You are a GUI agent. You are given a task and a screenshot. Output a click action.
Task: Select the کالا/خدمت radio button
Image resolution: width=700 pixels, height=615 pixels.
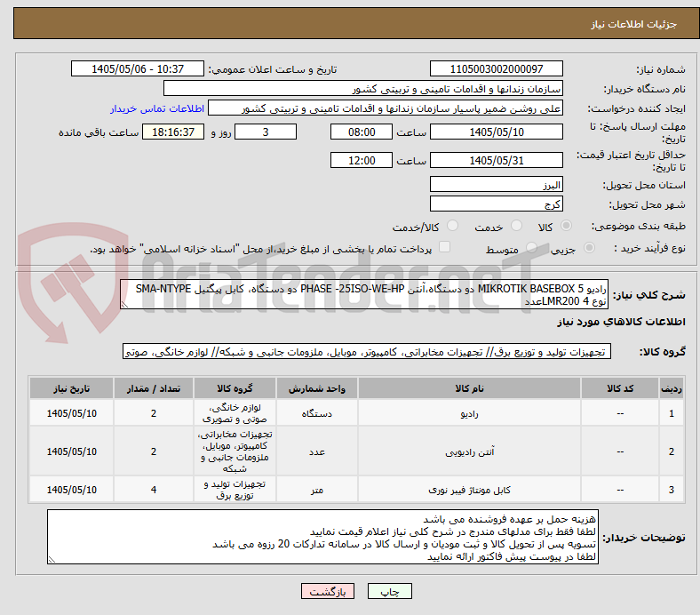(453, 226)
